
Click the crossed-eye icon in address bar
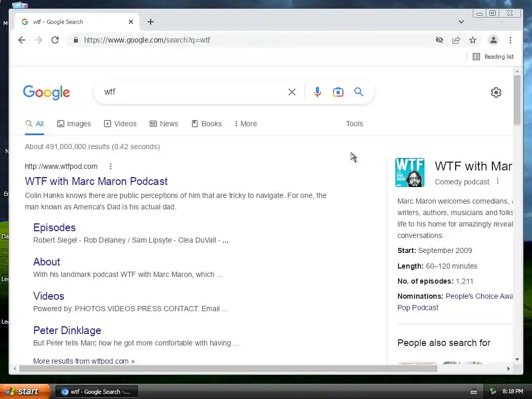[x=440, y=40]
